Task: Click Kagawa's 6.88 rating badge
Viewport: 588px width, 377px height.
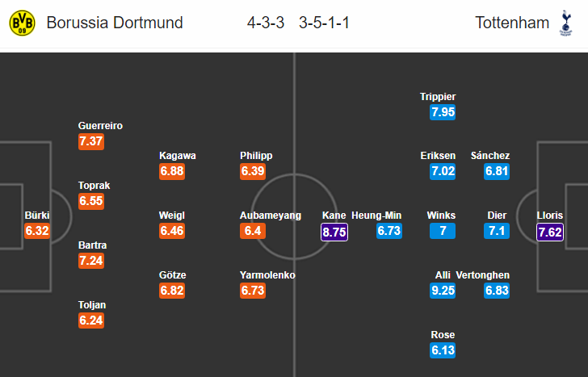Action: coord(172,171)
